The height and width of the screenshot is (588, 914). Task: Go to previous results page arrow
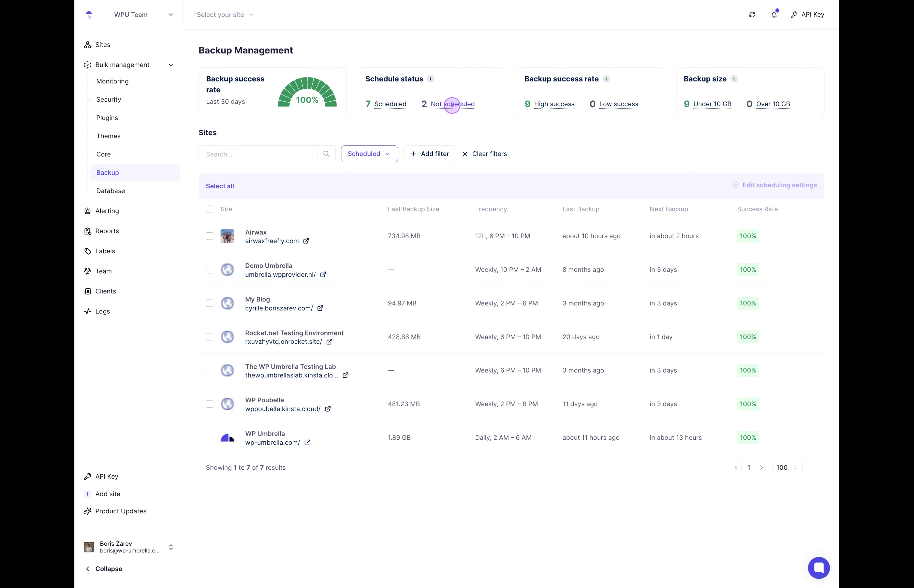pos(736,468)
